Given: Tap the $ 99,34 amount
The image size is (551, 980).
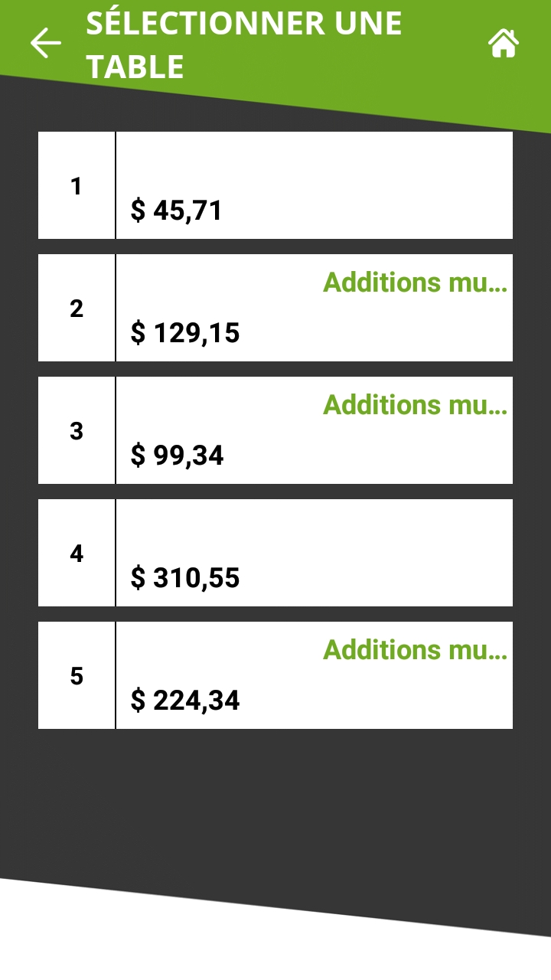Looking at the screenshot, I should coord(177,455).
